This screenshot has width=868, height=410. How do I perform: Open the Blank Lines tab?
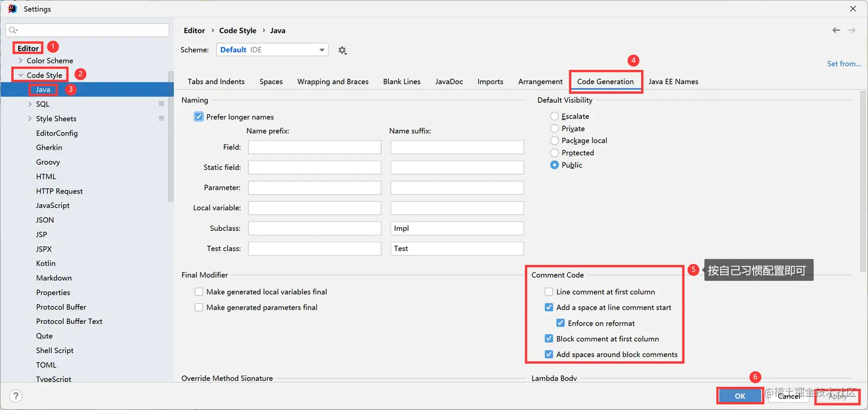point(402,82)
